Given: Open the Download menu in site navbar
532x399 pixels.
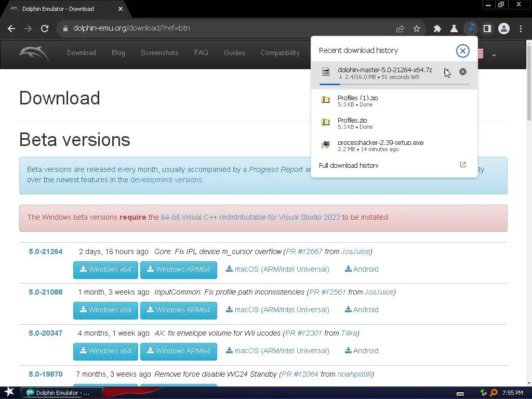Looking at the screenshot, I should 82,53.
